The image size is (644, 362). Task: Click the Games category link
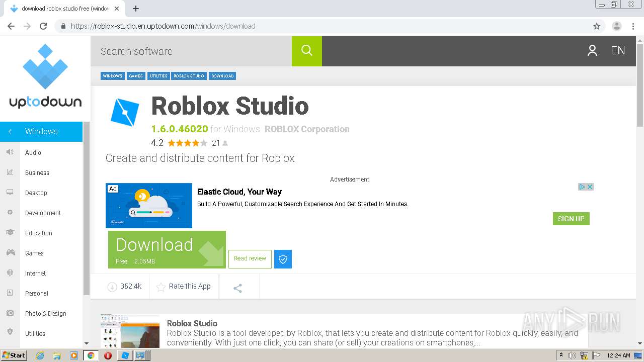[x=34, y=253]
